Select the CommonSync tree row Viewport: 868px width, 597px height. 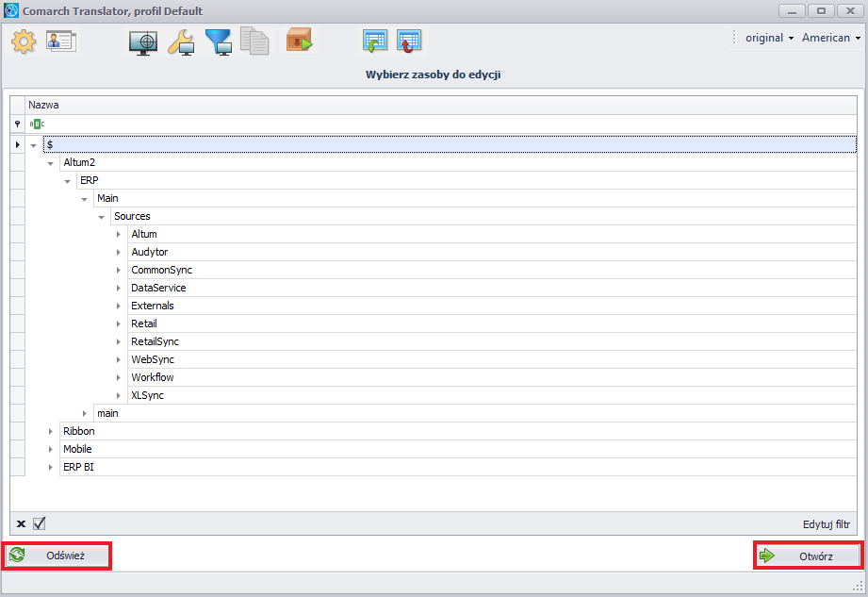coord(492,271)
